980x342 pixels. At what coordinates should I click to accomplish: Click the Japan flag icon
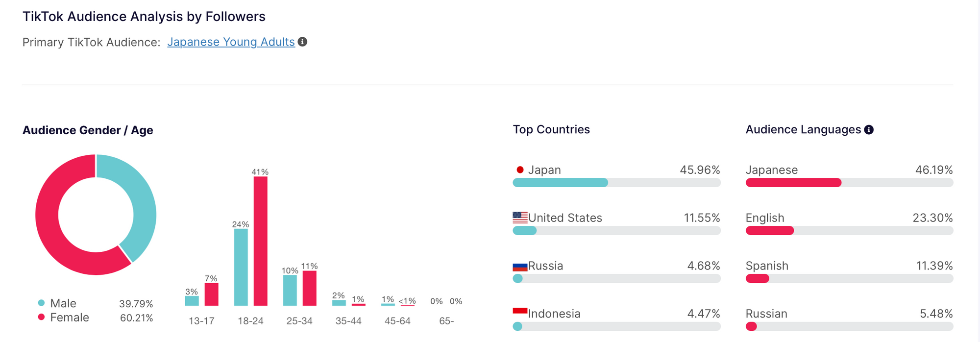520,170
